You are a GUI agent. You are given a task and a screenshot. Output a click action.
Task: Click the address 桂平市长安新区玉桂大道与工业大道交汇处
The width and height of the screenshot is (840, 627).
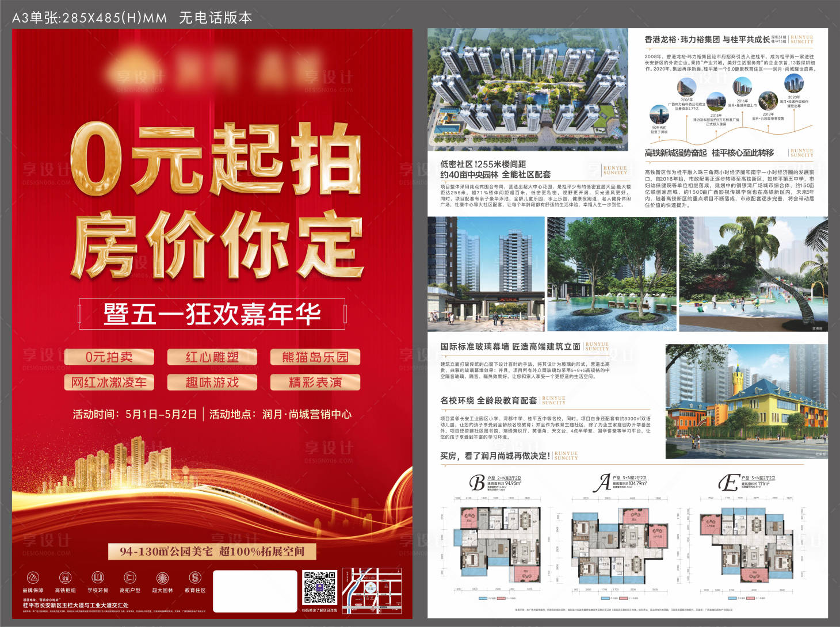(x=75, y=606)
